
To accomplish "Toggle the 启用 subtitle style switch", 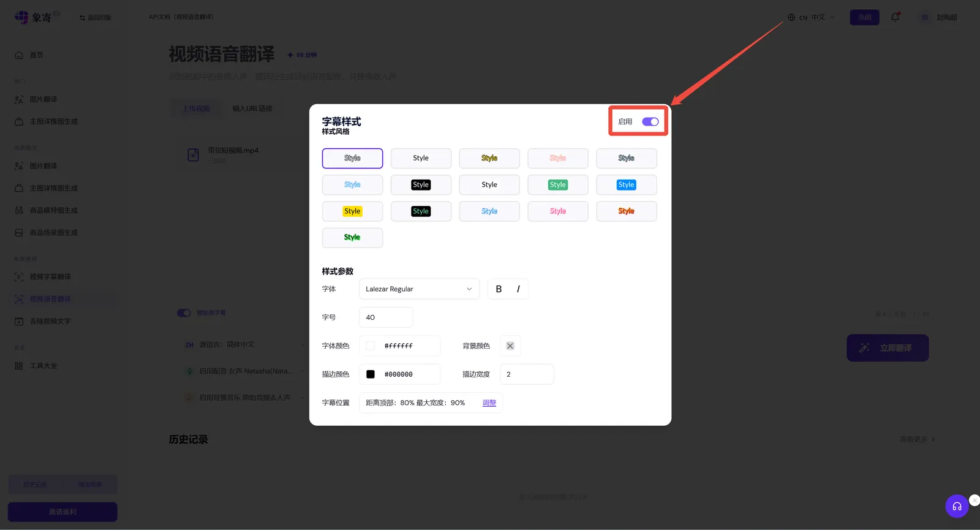I will click(650, 121).
